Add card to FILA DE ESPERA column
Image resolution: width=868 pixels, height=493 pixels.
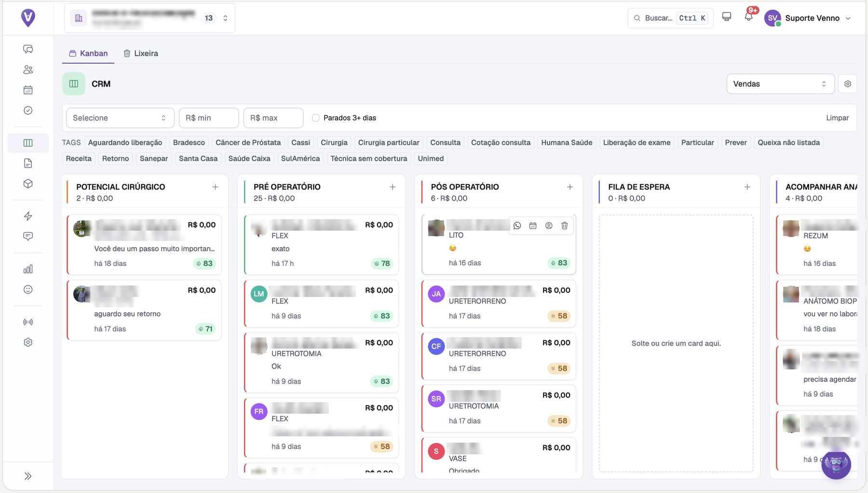click(x=747, y=187)
